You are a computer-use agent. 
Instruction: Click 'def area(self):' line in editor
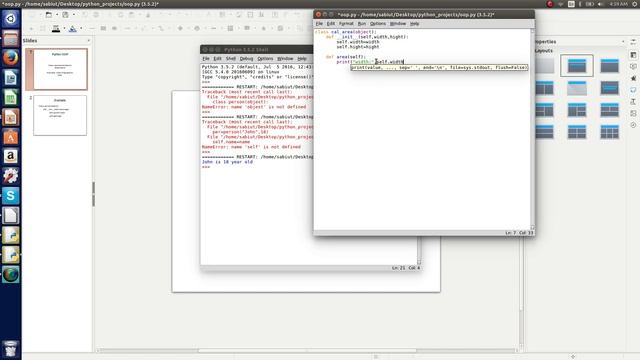tap(346, 57)
